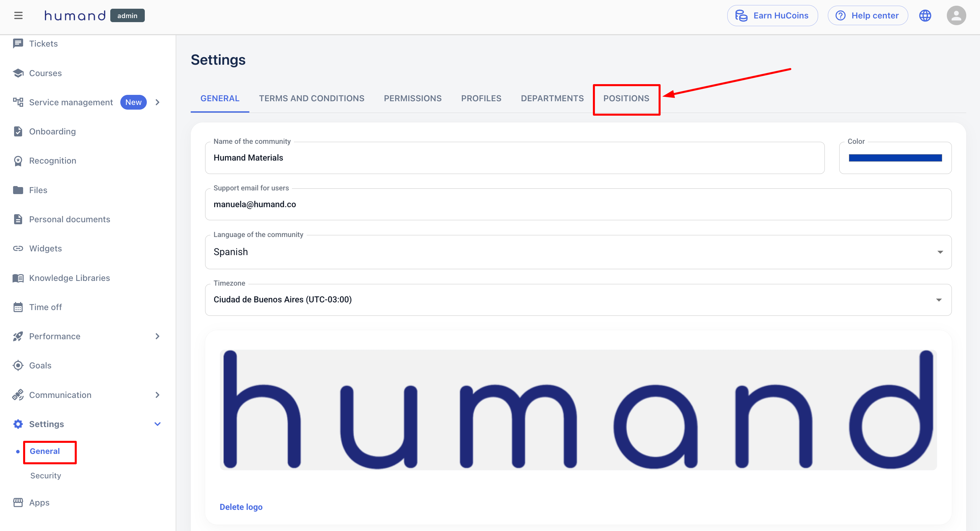Switch to the Profiles tab
Image resolution: width=980 pixels, height=531 pixels.
click(481, 98)
